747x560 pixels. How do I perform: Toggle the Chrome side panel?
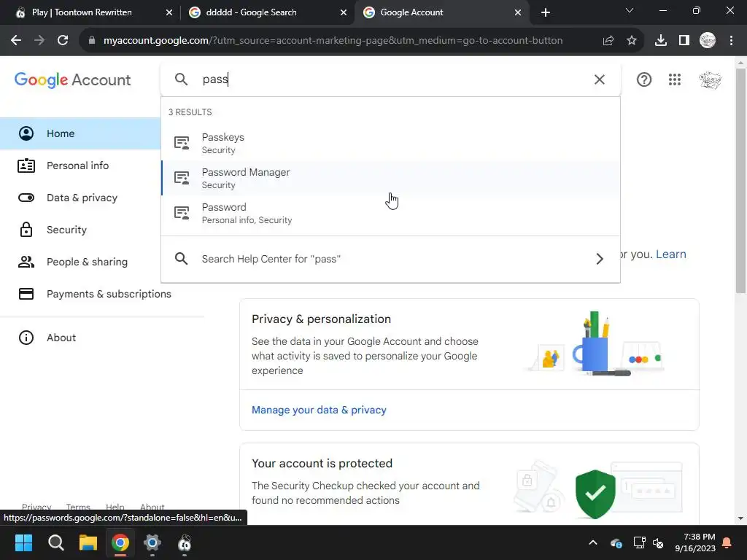click(684, 41)
